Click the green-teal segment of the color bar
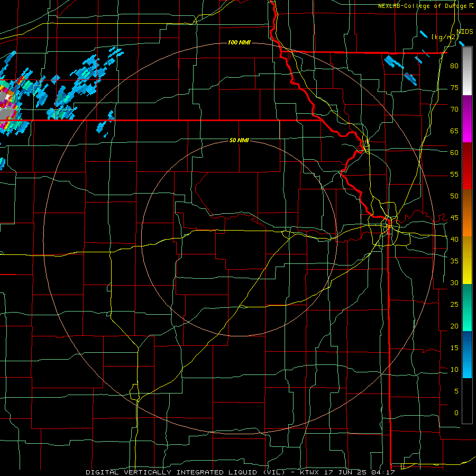Screen dimensions: 476x476 click(x=467, y=307)
